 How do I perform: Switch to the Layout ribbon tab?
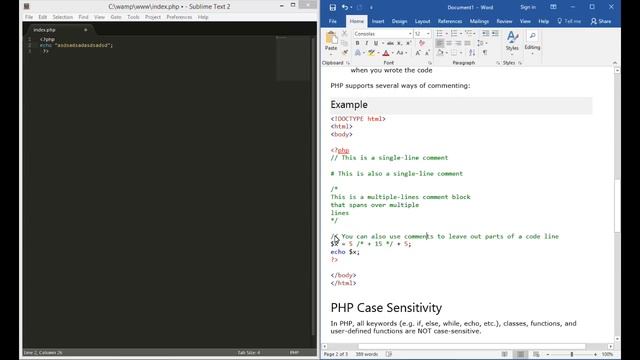coord(422,21)
